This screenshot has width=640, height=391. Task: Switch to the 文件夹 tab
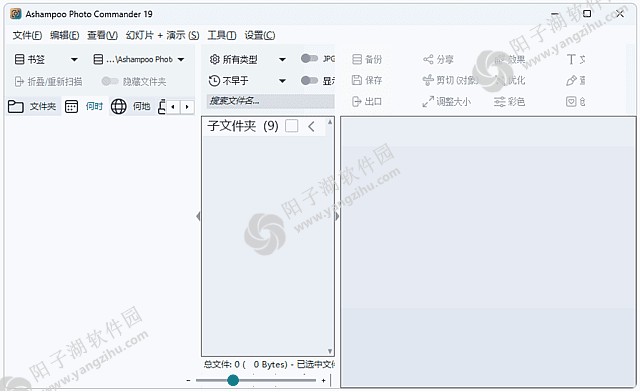click(x=32, y=107)
